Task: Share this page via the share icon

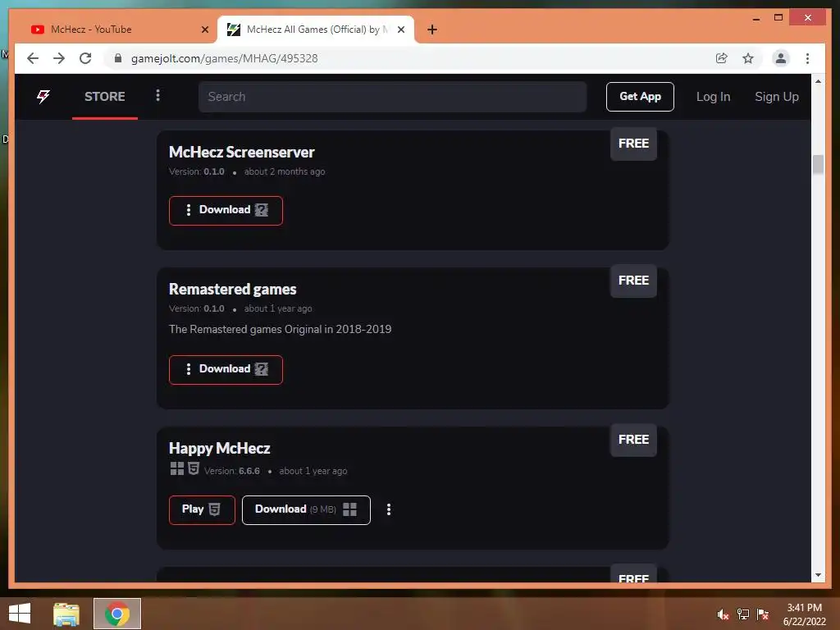Action: [722, 58]
